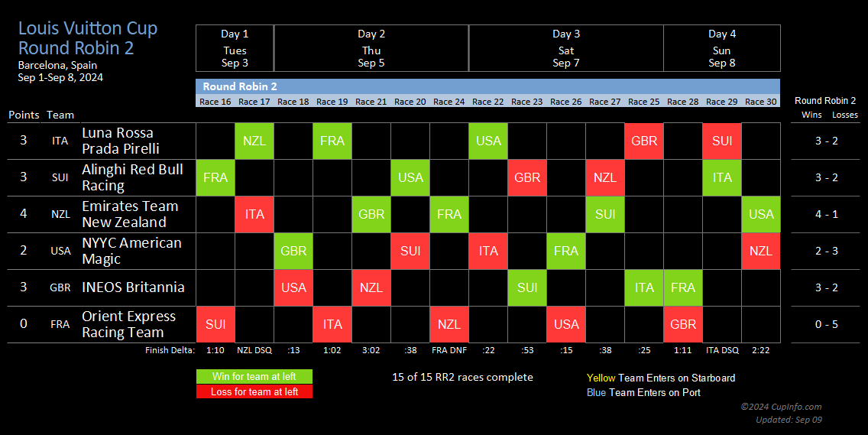Viewport: 868px width, 435px height.
Task: Click the green FRA cell in Alinghi row
Action: [x=215, y=177]
